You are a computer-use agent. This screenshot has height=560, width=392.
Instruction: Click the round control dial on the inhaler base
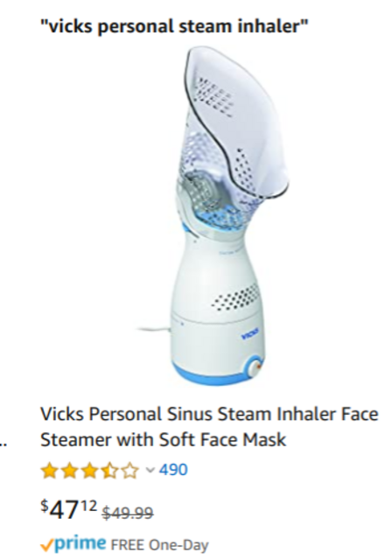tap(254, 367)
